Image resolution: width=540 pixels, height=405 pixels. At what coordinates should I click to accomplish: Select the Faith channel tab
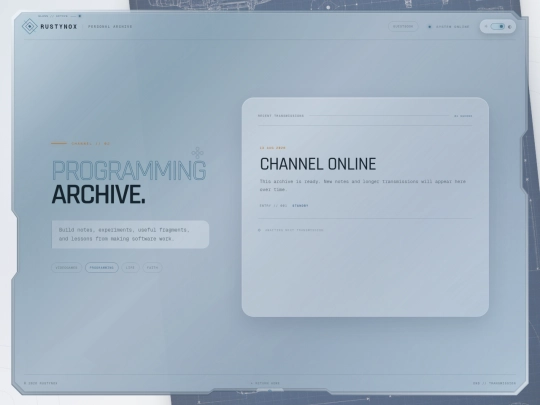[152, 268]
